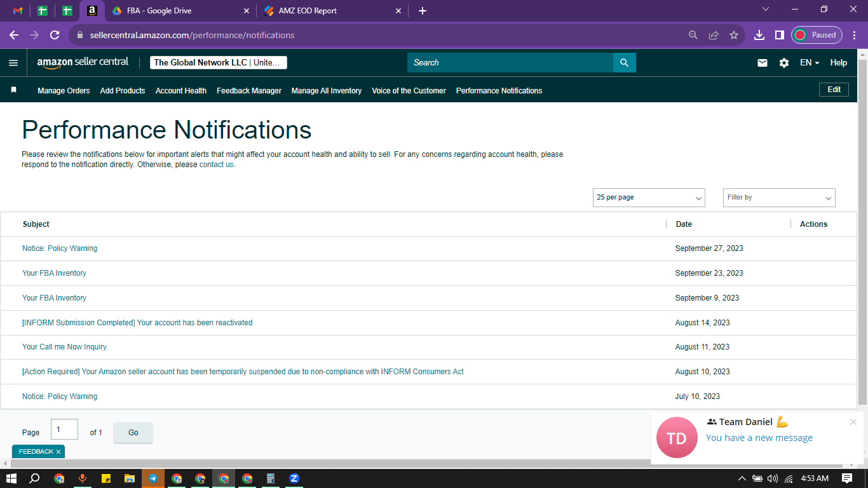868x488 pixels.
Task: Click the bookmark icon left of Manage Orders
Action: pyautogui.click(x=13, y=90)
